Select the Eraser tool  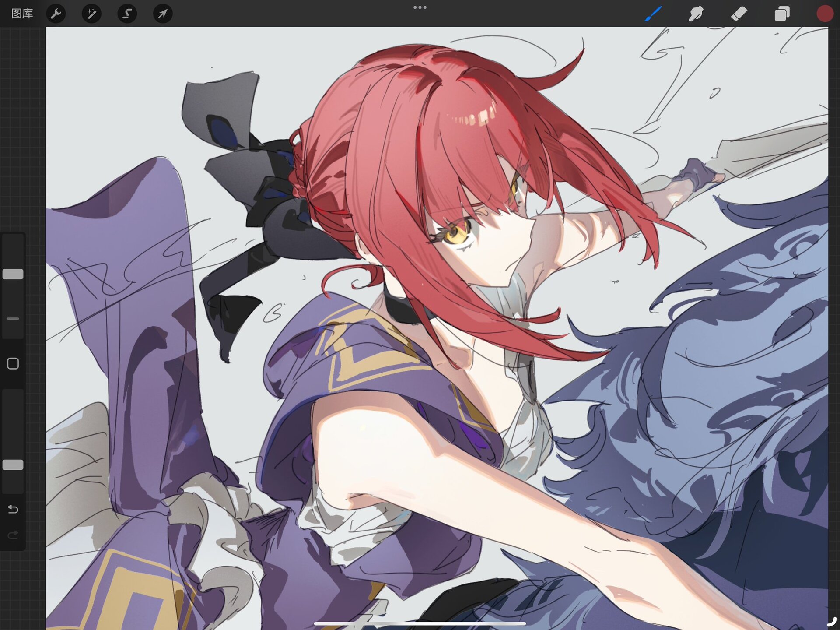point(739,14)
